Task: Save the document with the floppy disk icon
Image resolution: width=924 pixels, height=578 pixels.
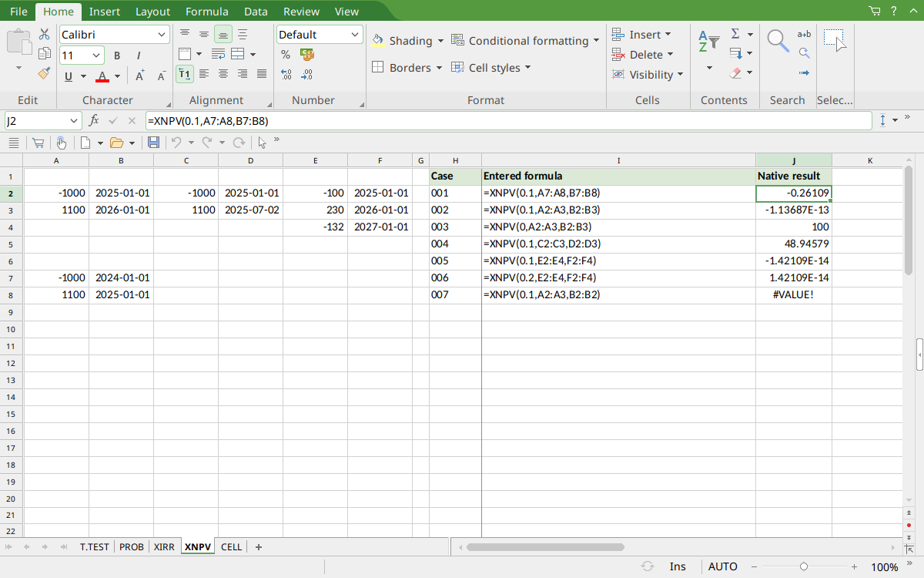Action: [153, 143]
